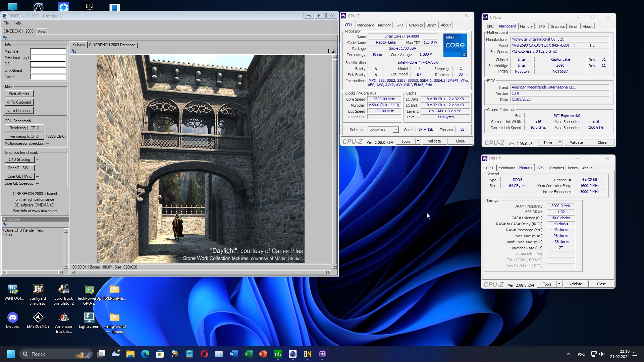Click the rendered Daylight image
This screenshot has width=644, height=362.
[201, 159]
